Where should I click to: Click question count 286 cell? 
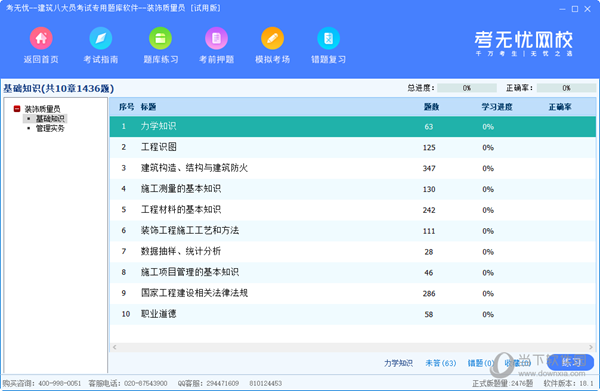pos(429,293)
